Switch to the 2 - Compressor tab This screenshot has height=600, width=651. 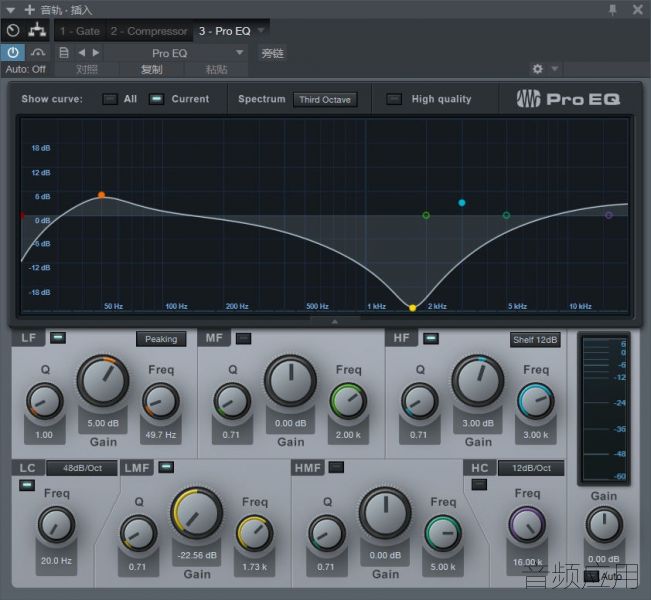click(x=149, y=31)
